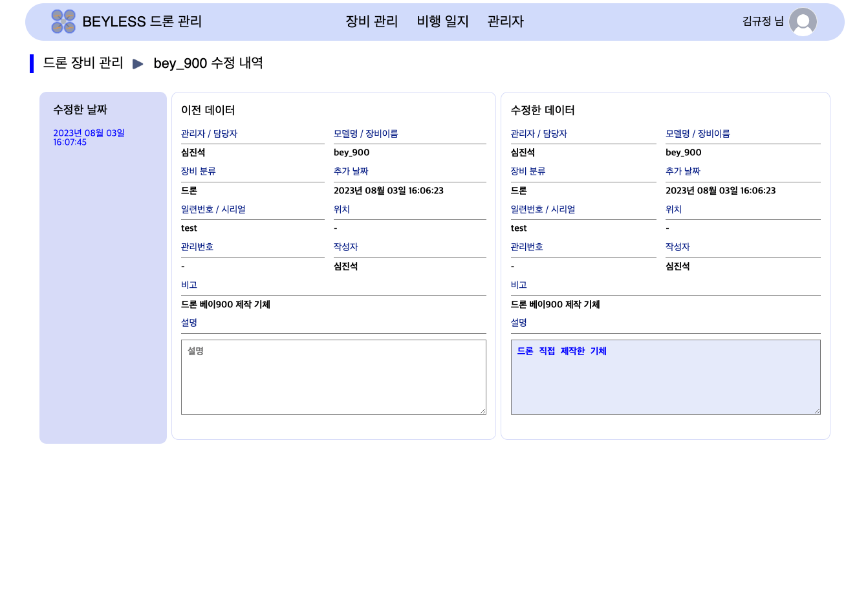This screenshot has height=599, width=868.
Task: Click the 수정한 데이터 panel heading
Action: [x=542, y=110]
